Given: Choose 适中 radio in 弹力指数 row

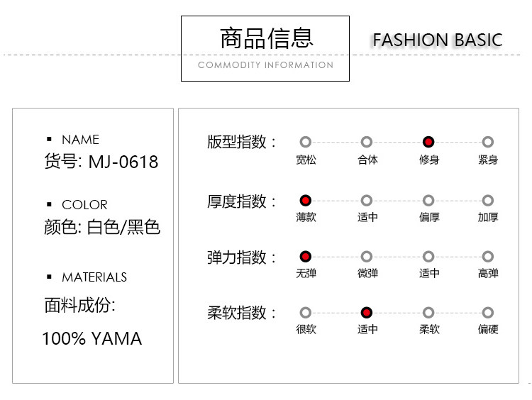Looking at the screenshot, I should click(x=428, y=256).
